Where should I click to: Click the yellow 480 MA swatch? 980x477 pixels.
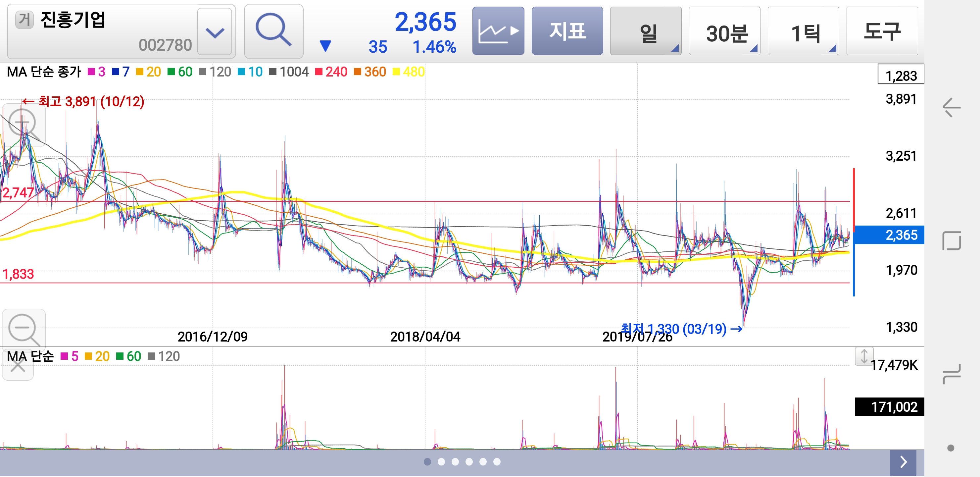[x=396, y=72]
